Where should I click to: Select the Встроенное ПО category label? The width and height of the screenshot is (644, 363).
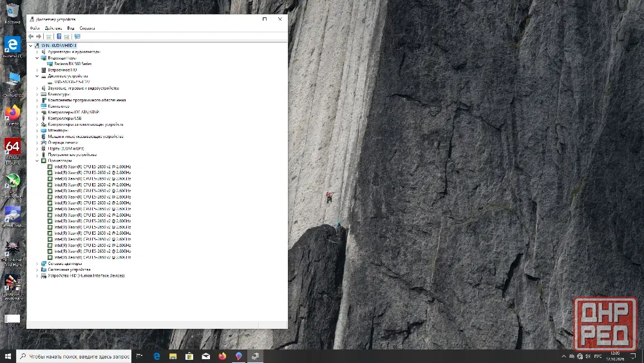(x=62, y=70)
